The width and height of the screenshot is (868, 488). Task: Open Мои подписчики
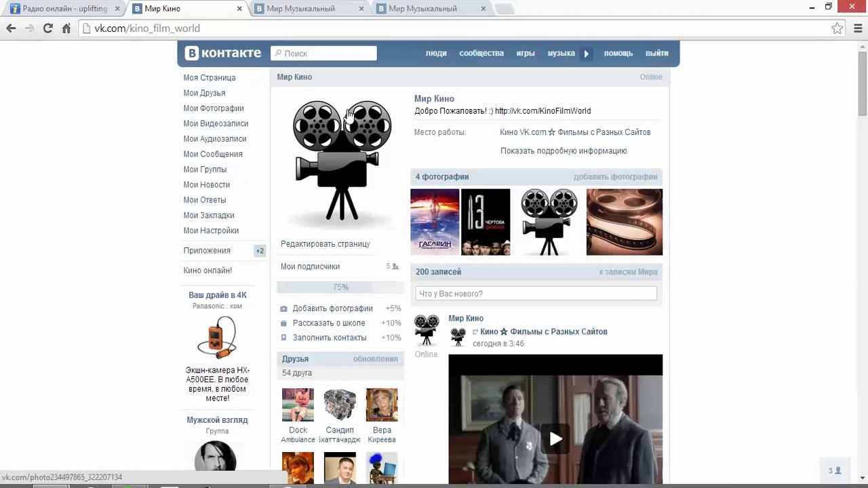[311, 266]
